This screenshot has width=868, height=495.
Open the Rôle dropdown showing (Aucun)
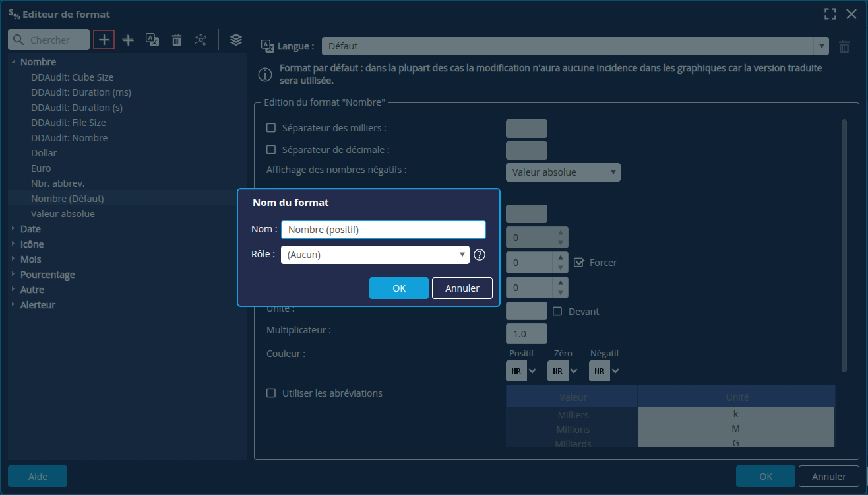(375, 255)
